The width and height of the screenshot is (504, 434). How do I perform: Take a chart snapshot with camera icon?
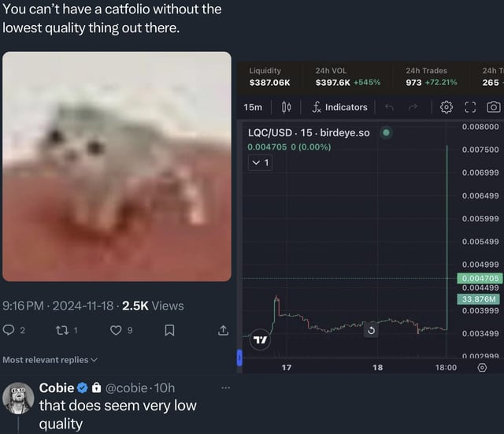coord(494,107)
